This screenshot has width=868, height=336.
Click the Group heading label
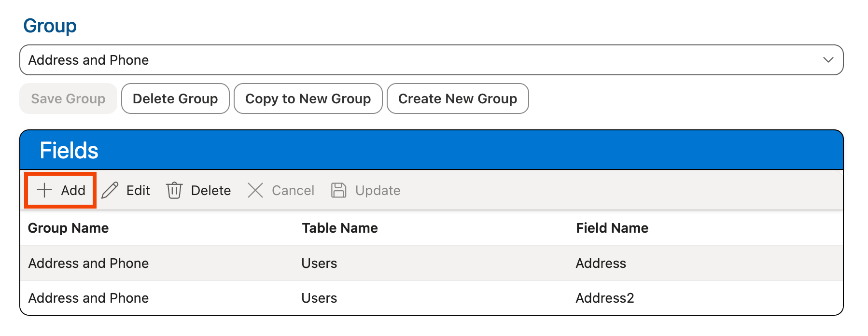pos(50,26)
